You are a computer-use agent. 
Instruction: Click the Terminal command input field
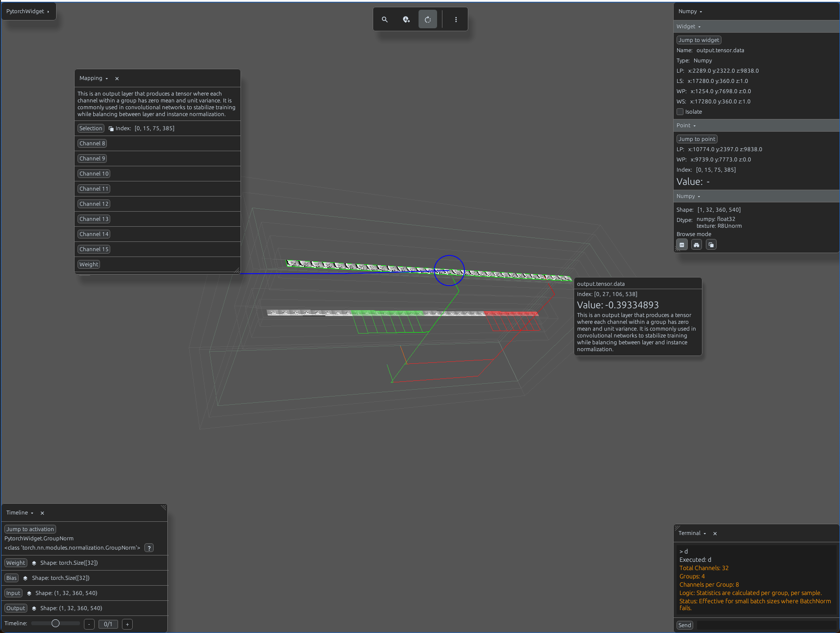coord(766,625)
